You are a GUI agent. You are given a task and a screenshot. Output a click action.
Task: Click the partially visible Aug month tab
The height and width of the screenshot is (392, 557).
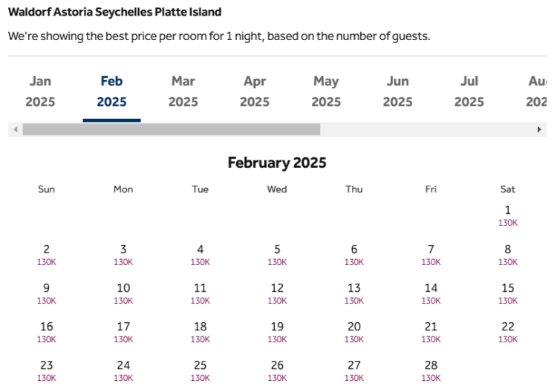click(535, 91)
